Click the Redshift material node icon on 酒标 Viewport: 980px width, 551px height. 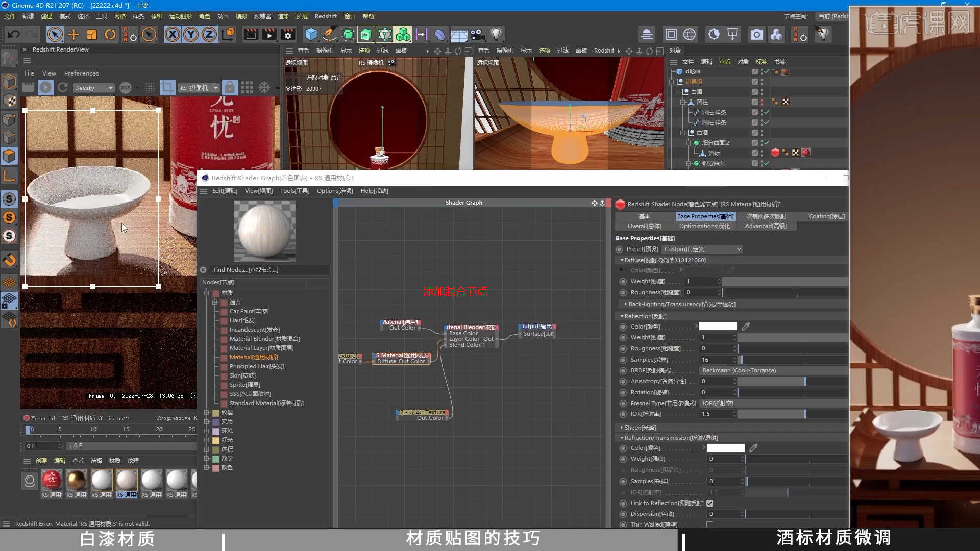click(x=775, y=153)
